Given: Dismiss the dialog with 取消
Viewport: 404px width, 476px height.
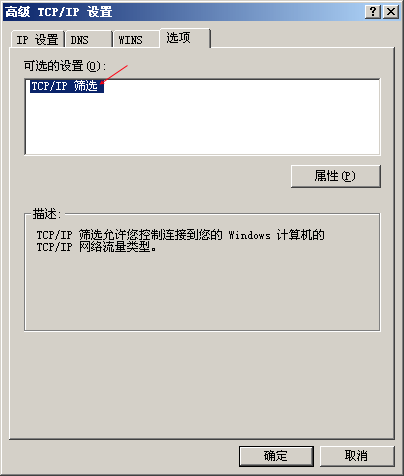Looking at the screenshot, I should (357, 456).
